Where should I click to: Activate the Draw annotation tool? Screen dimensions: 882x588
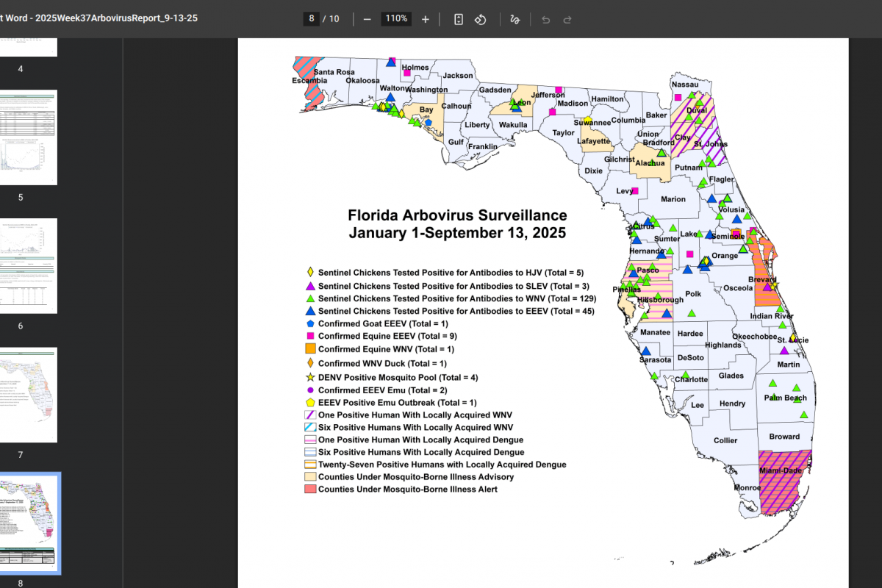click(514, 19)
